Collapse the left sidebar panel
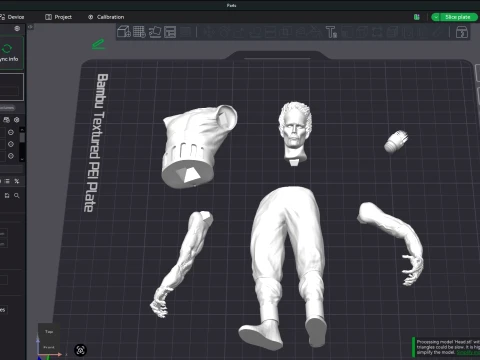 pyautogui.click(x=30, y=27)
